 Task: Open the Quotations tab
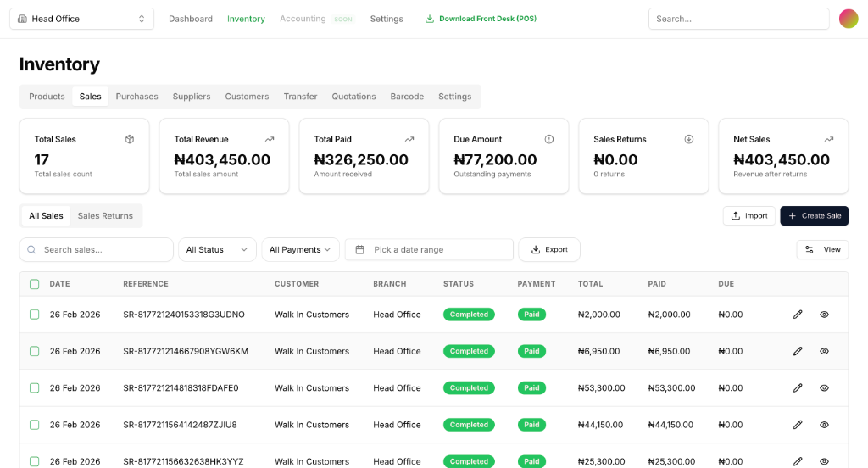pos(353,97)
